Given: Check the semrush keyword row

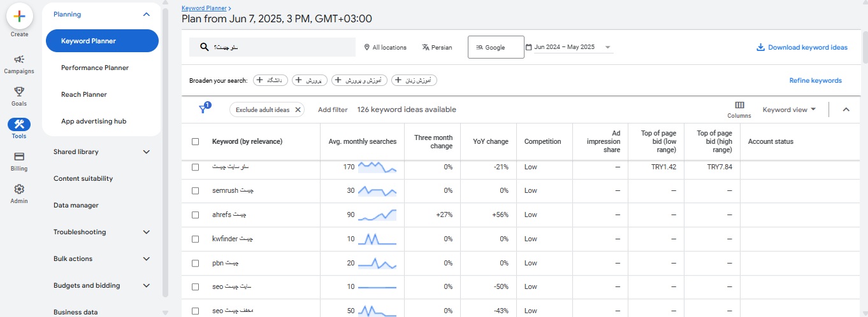Looking at the screenshot, I should [196, 190].
